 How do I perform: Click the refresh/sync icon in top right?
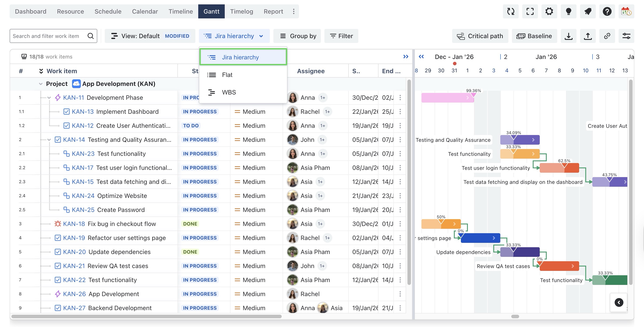coord(511,11)
